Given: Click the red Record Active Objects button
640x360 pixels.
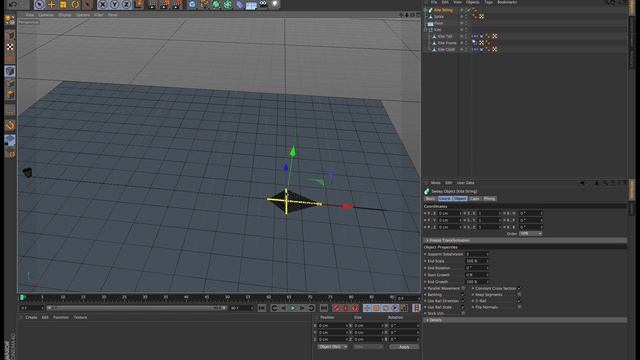Looking at the screenshot, I should [x=336, y=308].
